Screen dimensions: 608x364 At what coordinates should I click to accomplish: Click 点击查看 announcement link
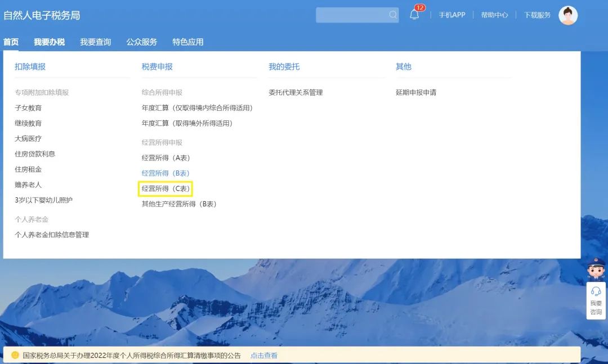(x=263, y=356)
